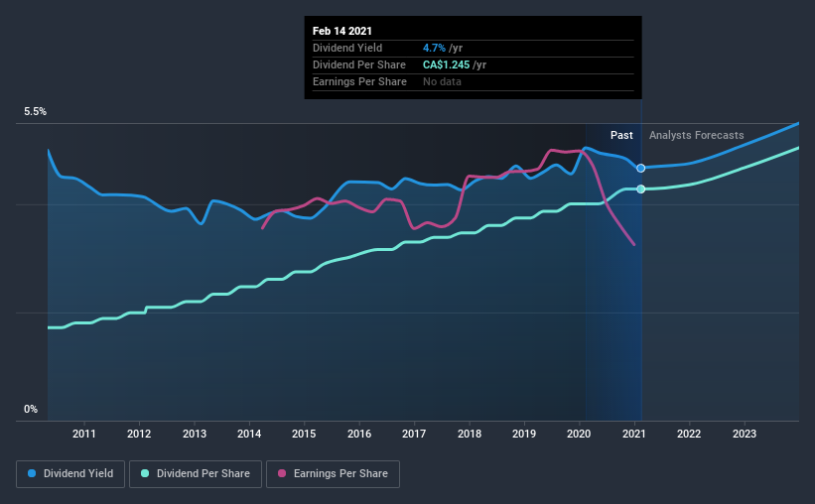This screenshot has height=504, width=815.
Task: Click the 2023 x-axis label
Action: (745, 434)
